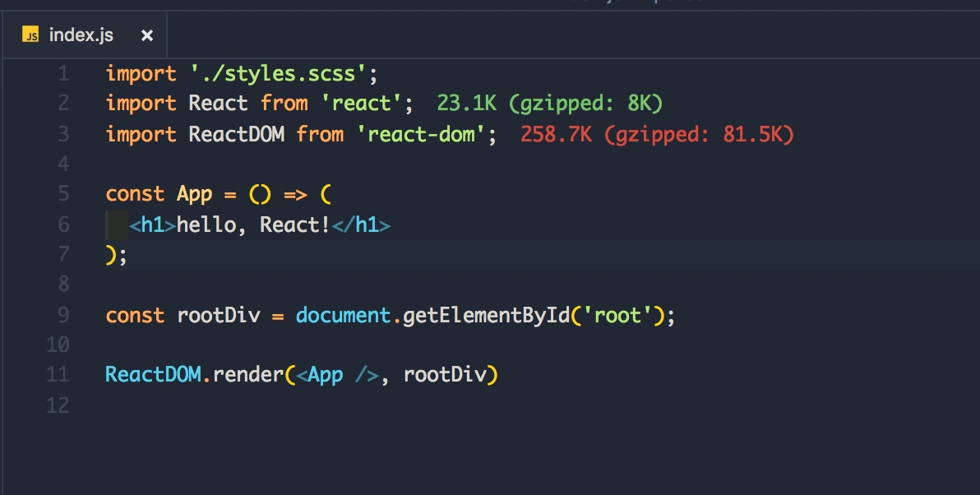The width and height of the screenshot is (980, 495).
Task: Click the 'react' string on line 2
Action: (x=361, y=103)
